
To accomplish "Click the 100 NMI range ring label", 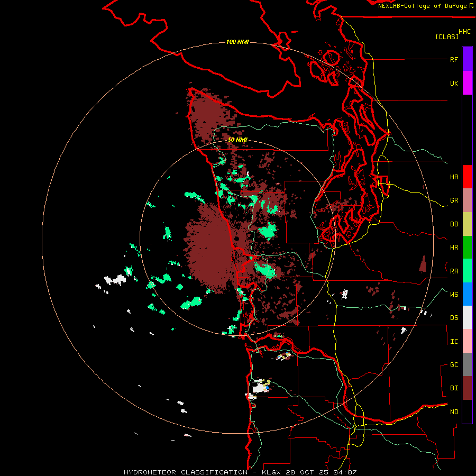I will 237,42.
